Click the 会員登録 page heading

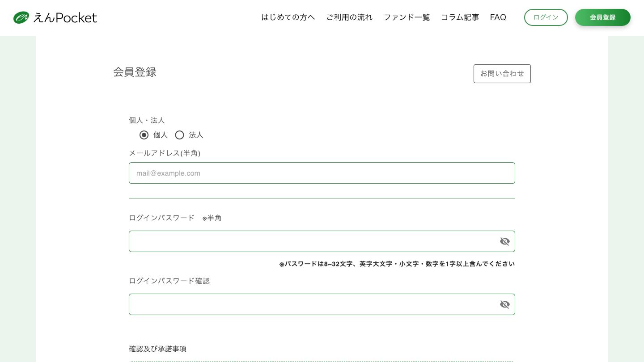(x=135, y=72)
